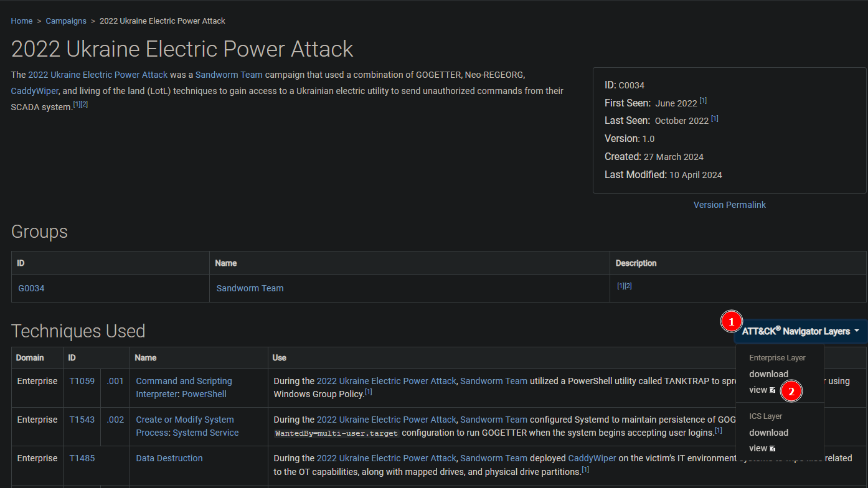Click the Version Permalink link
This screenshot has width=868, height=488.
[x=730, y=205]
